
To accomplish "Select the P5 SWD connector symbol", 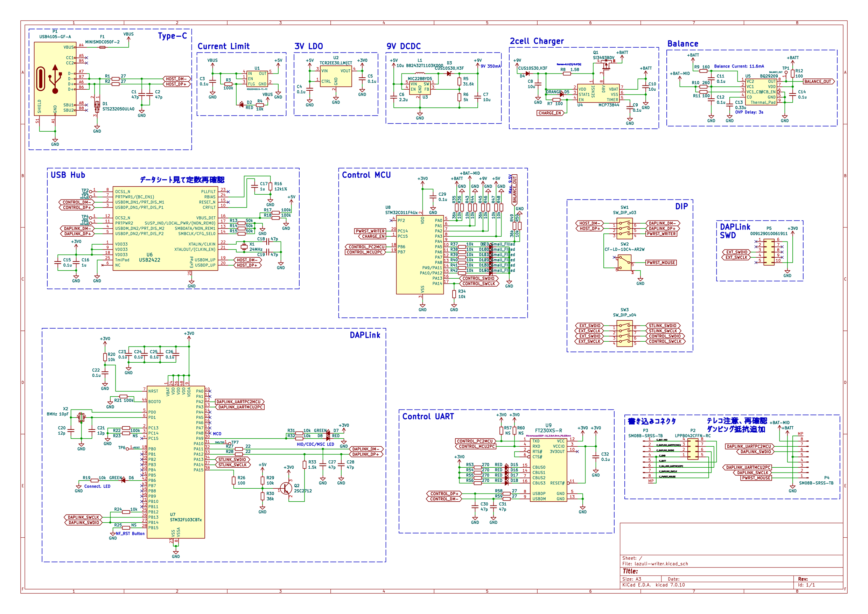I will [769, 252].
